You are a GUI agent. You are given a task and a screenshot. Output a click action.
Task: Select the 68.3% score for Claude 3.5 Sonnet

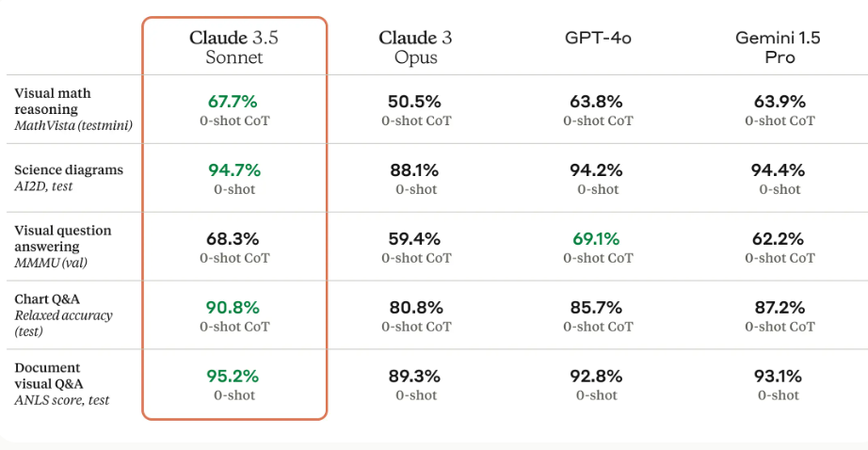pyautogui.click(x=233, y=239)
